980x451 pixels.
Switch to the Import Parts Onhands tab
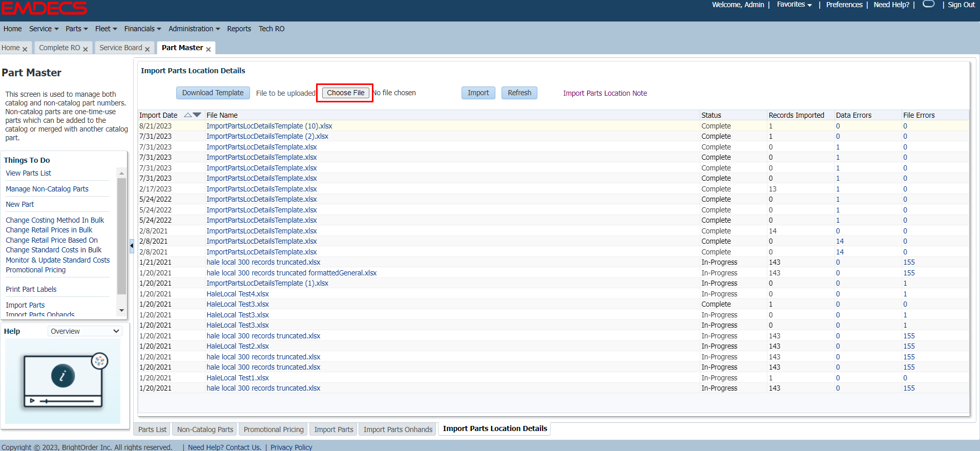(398, 429)
